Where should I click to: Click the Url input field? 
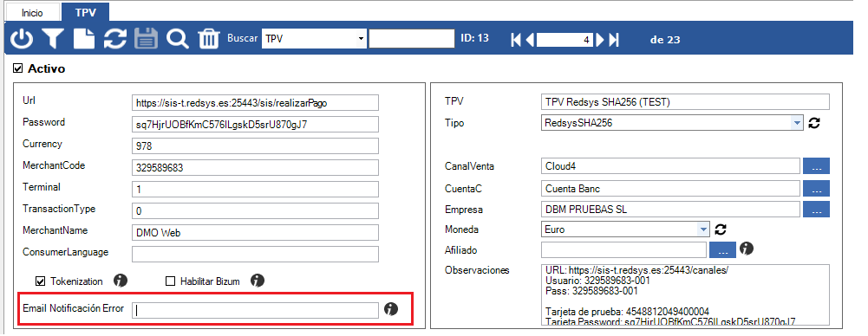255,103
